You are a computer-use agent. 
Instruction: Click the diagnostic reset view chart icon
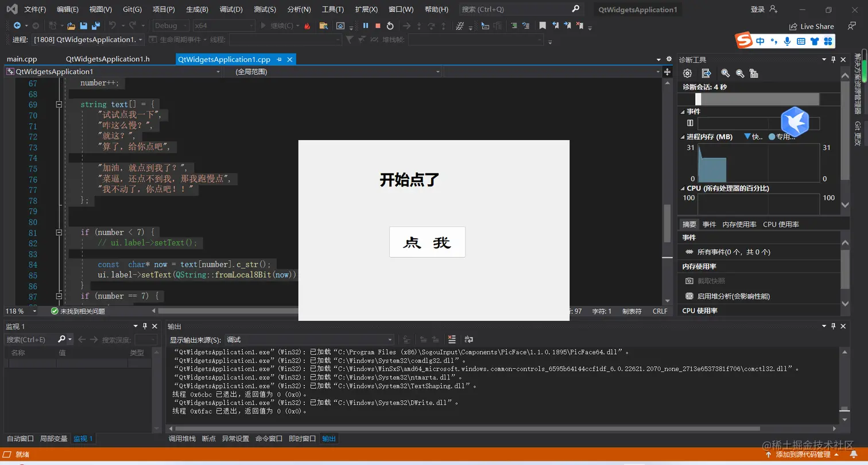(754, 73)
